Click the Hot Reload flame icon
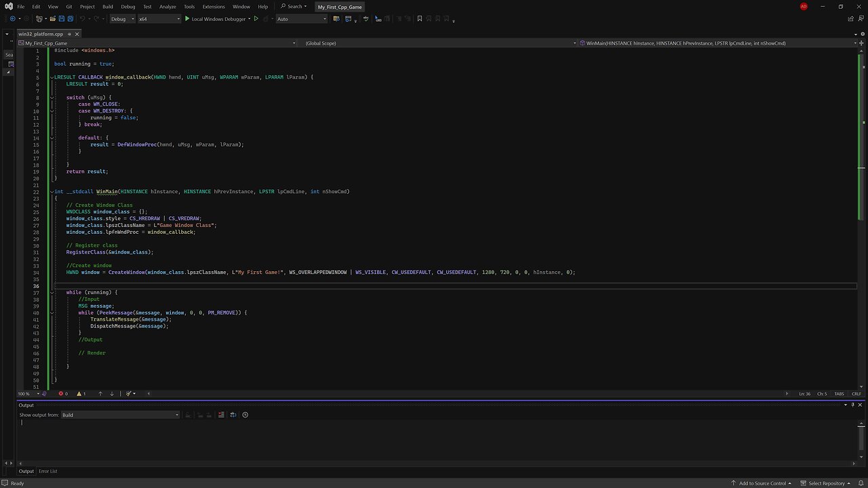The height and width of the screenshot is (488, 868). pos(266,19)
